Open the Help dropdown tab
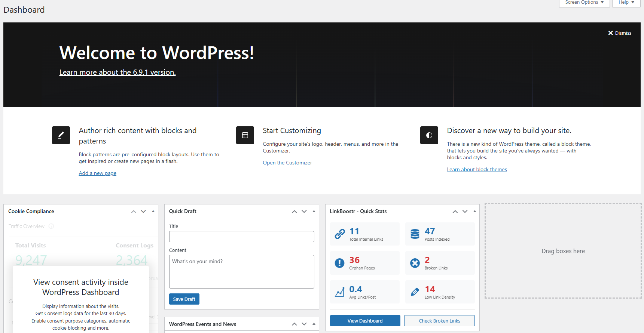This screenshot has height=333, width=644. coord(626,3)
